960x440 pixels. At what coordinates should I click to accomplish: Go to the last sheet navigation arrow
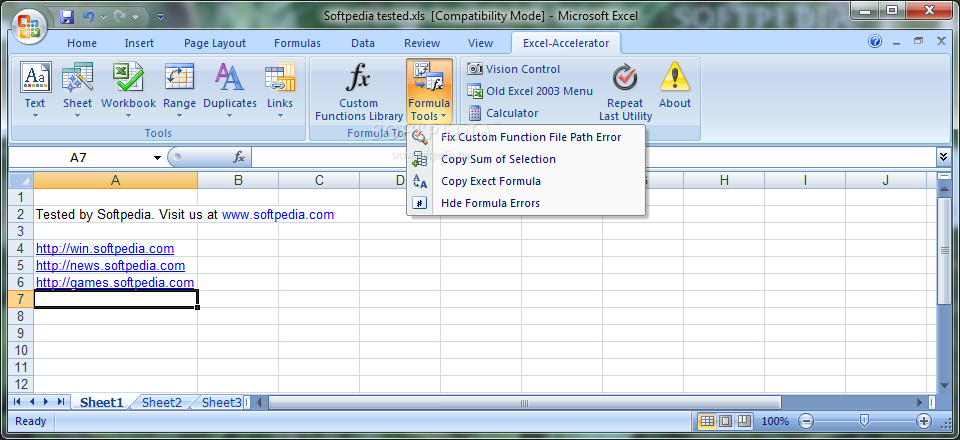click(x=61, y=402)
